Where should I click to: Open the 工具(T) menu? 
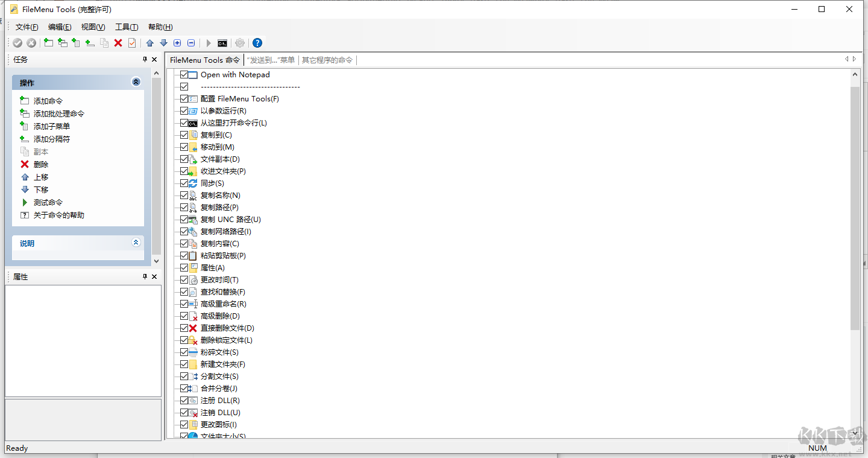pos(127,27)
